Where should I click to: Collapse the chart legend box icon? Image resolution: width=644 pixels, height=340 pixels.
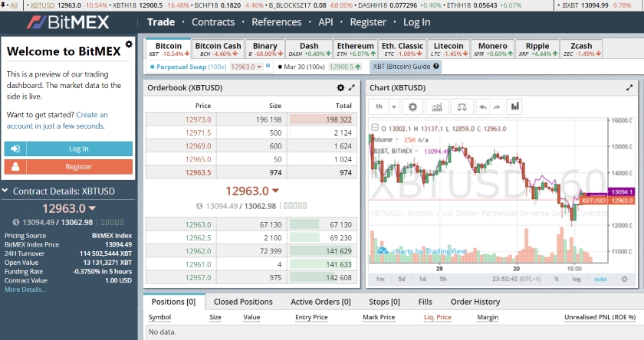375,128
